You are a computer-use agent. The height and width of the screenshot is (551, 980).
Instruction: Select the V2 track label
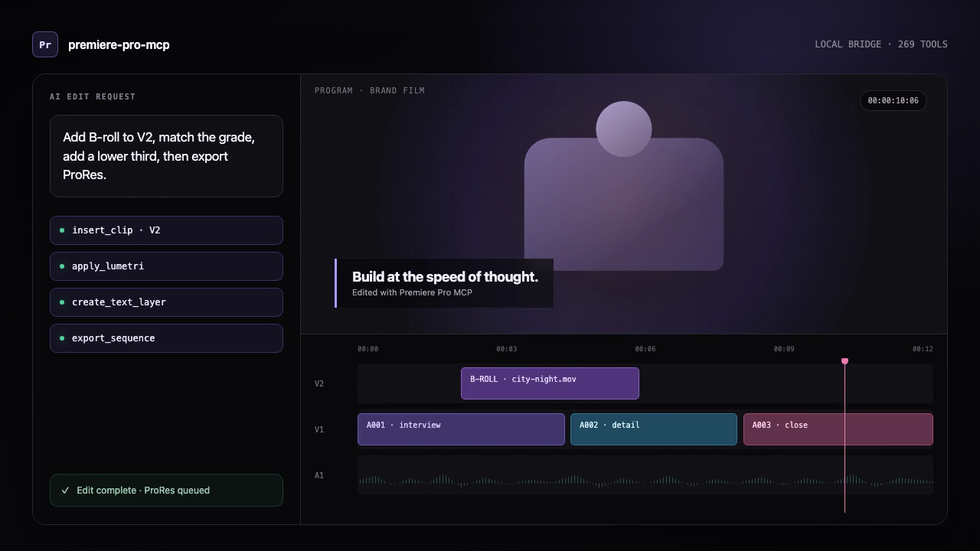click(x=319, y=383)
